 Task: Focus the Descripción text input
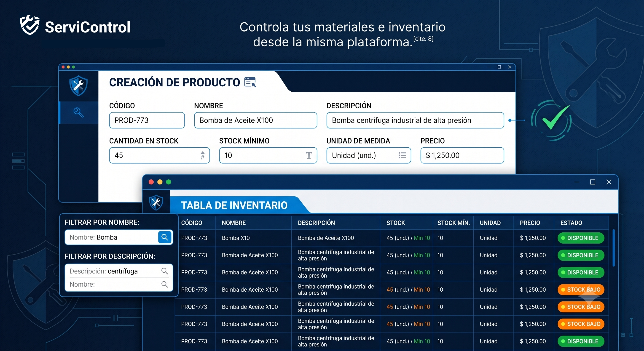[x=415, y=120]
